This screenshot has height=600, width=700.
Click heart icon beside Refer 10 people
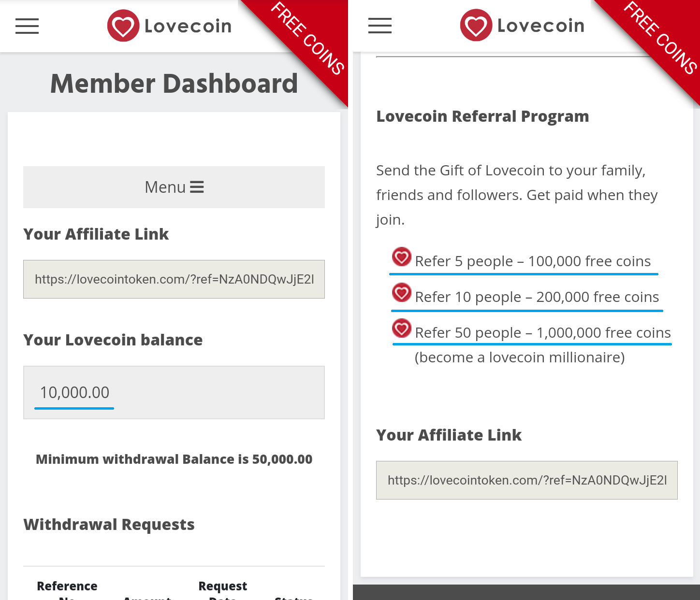pyautogui.click(x=401, y=293)
